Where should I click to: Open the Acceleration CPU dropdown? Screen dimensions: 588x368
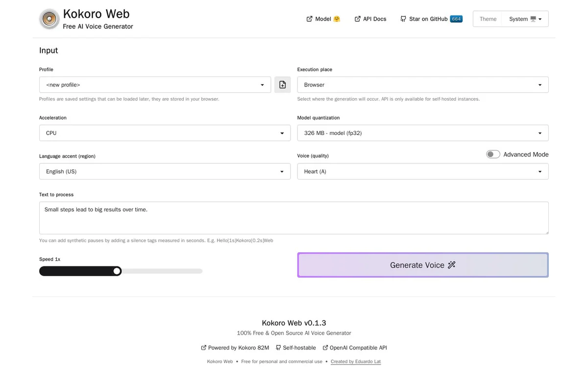point(165,133)
